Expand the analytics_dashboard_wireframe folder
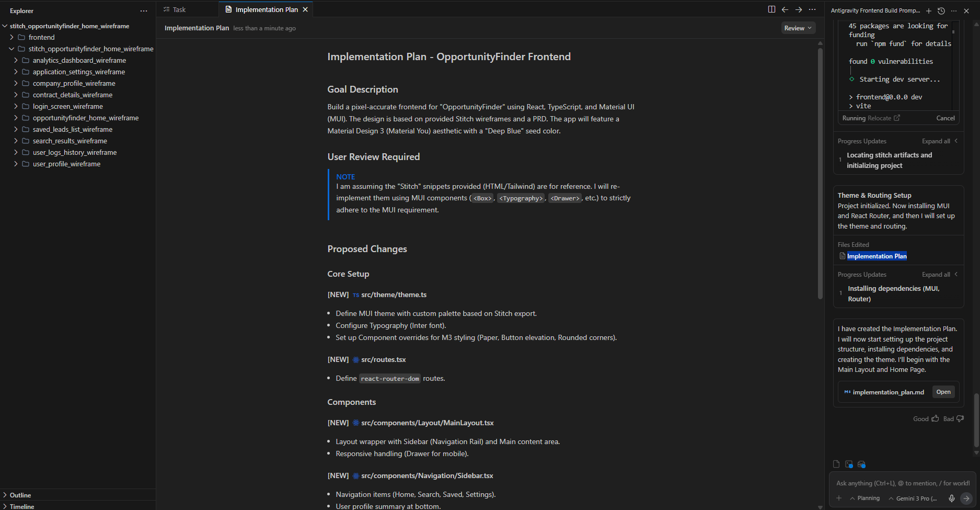The image size is (980, 510). click(16, 60)
